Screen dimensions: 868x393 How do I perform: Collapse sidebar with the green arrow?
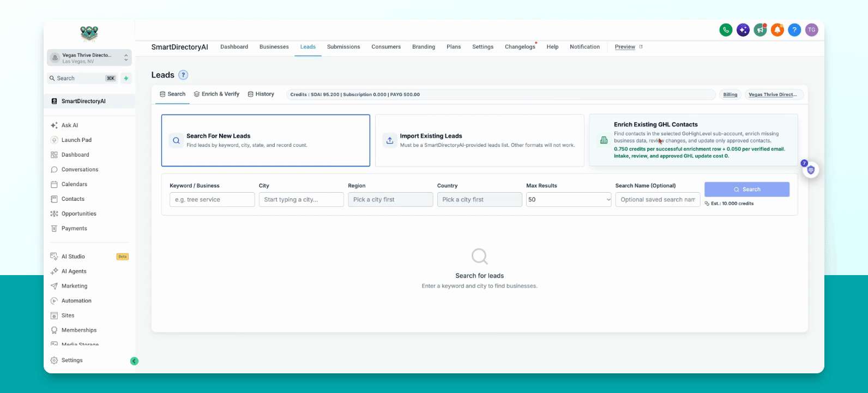pos(134,361)
